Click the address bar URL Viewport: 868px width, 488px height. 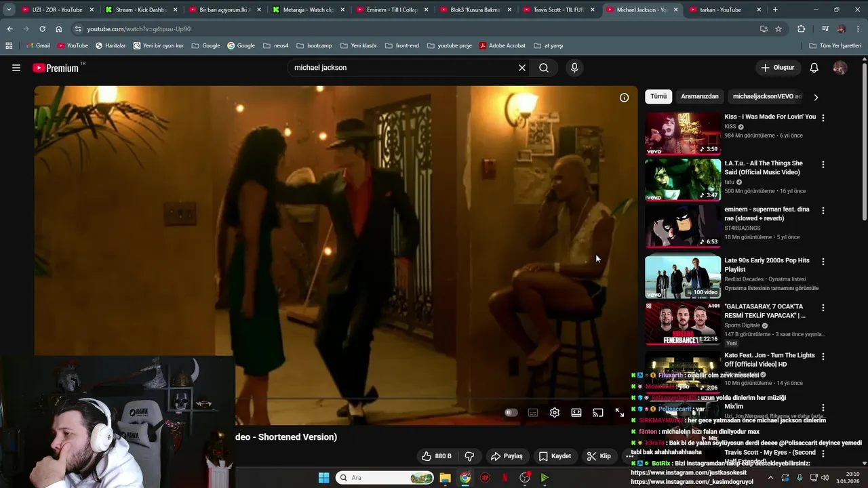point(139,29)
